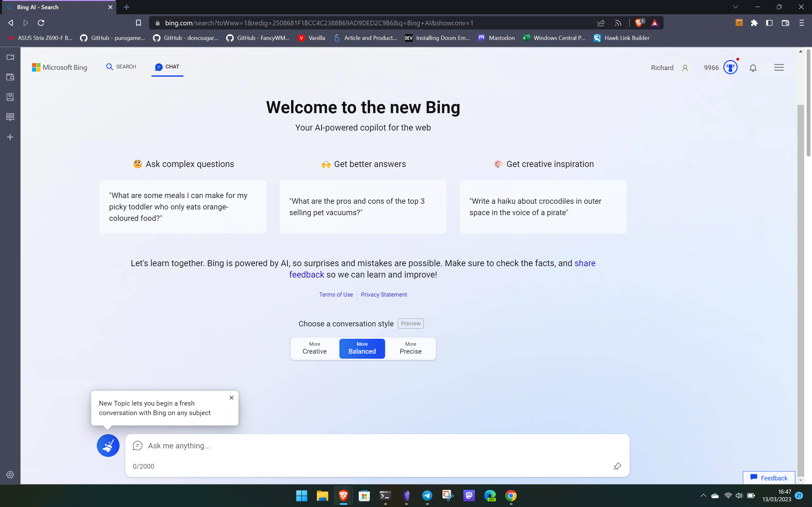The height and width of the screenshot is (507, 812).
Task: Select the More Creative conversation style
Action: pyautogui.click(x=314, y=348)
